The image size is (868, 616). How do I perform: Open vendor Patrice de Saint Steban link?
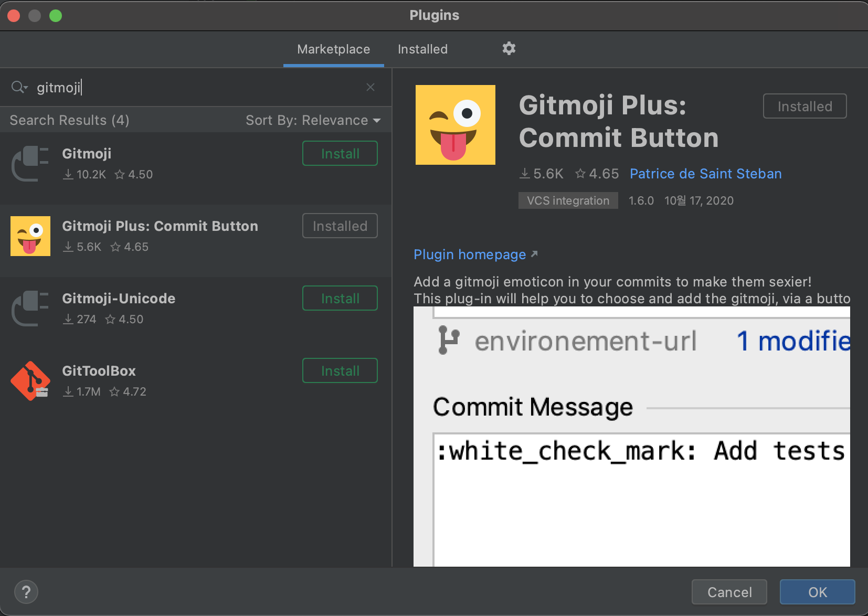(x=705, y=174)
